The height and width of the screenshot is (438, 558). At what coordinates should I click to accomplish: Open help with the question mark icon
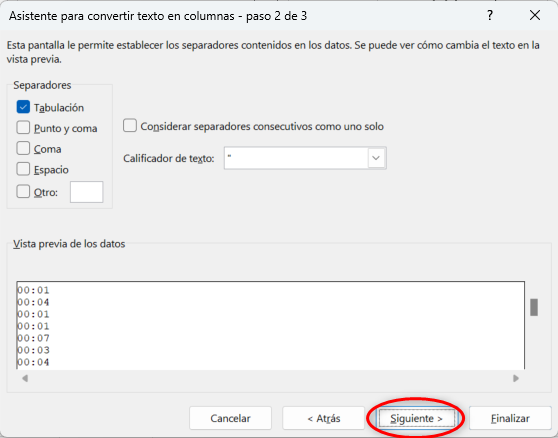point(490,15)
